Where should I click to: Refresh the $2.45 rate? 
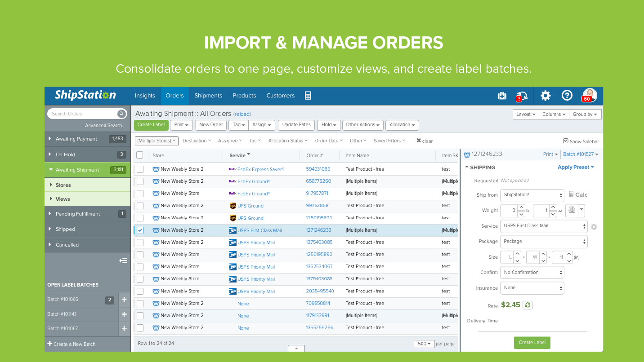[x=528, y=305]
